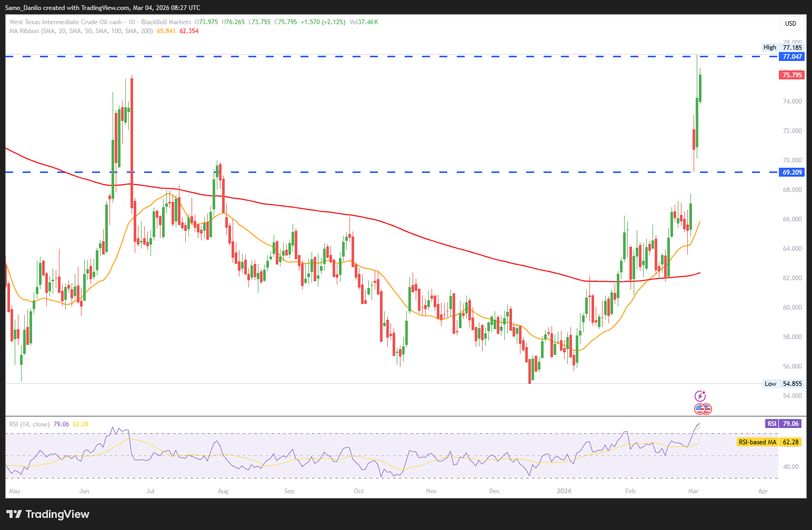Open the USD currency selector
The image size is (812, 530).
pos(790,23)
